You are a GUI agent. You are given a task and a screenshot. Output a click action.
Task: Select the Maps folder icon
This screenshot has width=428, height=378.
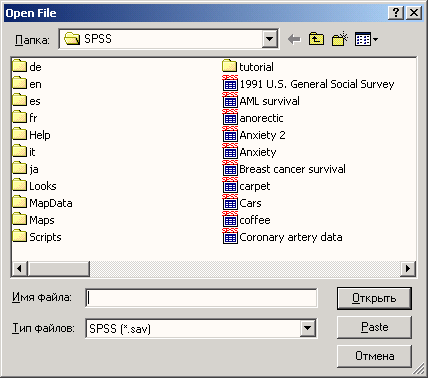(x=20, y=219)
